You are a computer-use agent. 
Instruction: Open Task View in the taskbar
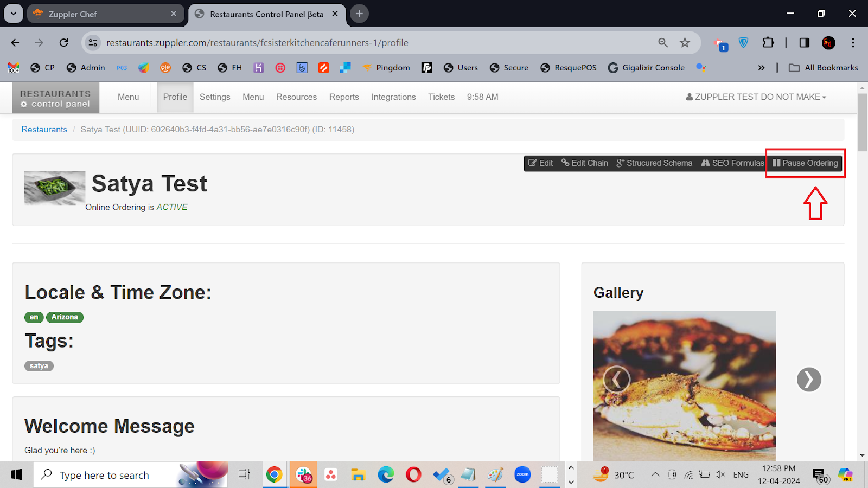point(244,475)
